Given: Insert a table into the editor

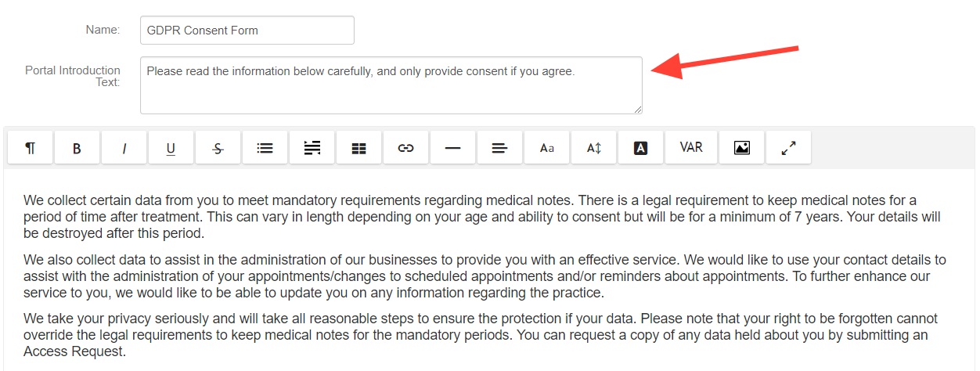Looking at the screenshot, I should [x=358, y=148].
